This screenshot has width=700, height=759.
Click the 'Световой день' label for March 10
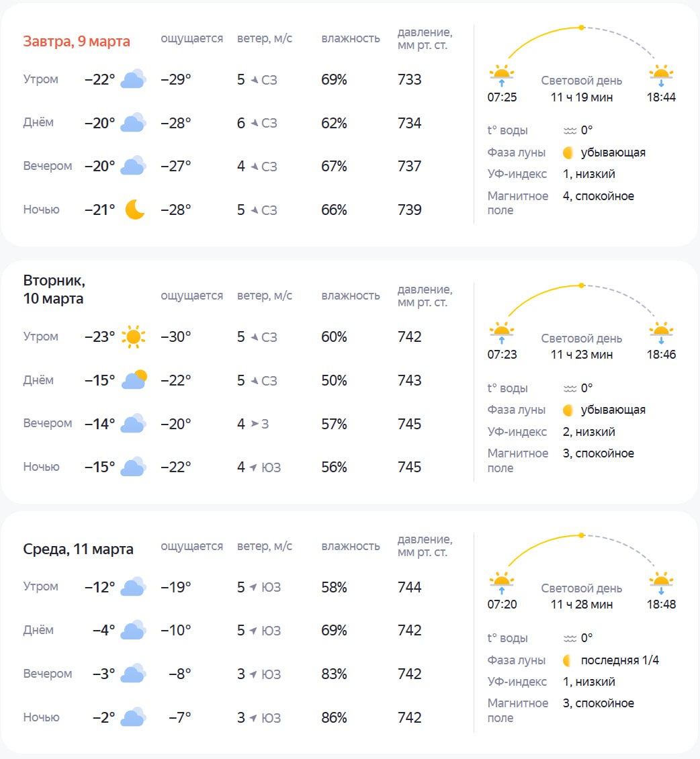click(x=582, y=339)
